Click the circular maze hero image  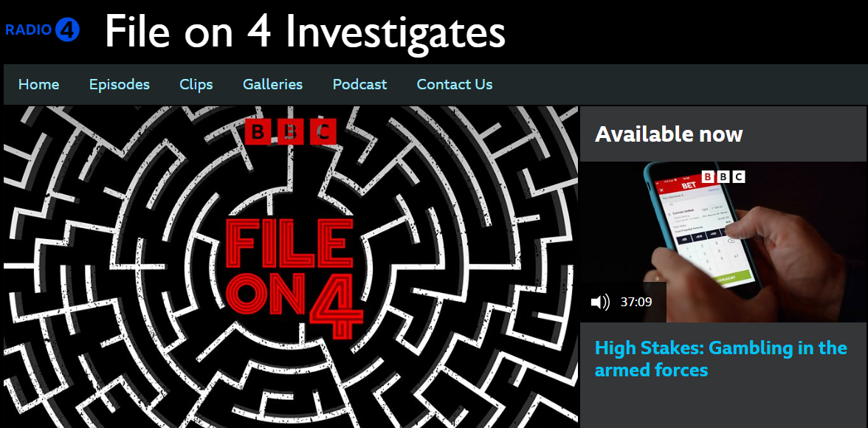291,267
